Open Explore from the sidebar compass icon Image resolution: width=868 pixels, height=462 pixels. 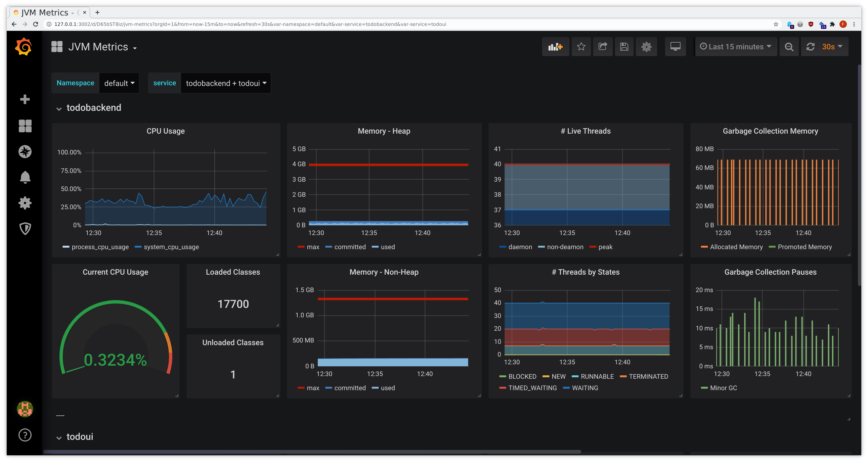[25, 151]
